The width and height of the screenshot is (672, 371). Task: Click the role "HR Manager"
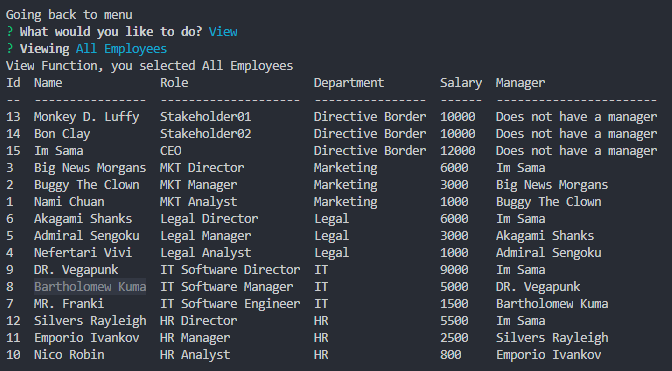coord(195,338)
